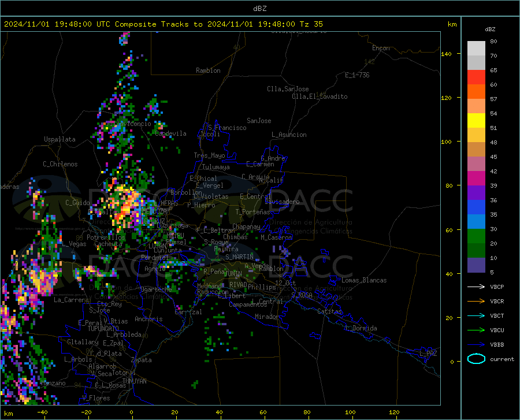520x420 pixels.
Task: Click the Potrerillos map label
Action: [x=106, y=237]
